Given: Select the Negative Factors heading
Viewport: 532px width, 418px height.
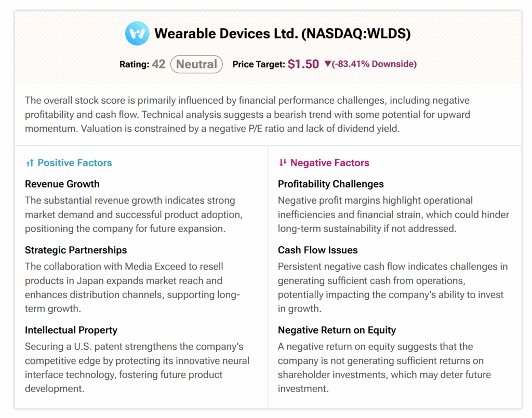Looking at the screenshot, I should coord(330,163).
